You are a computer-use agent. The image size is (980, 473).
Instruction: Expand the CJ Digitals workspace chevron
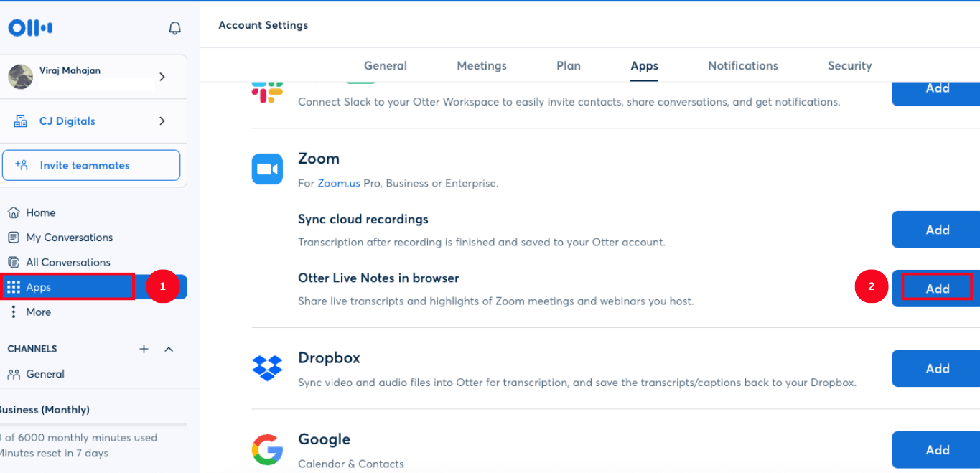[162, 121]
